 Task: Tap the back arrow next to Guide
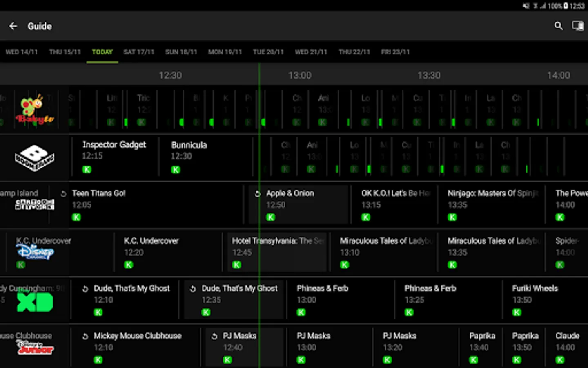[x=13, y=26]
